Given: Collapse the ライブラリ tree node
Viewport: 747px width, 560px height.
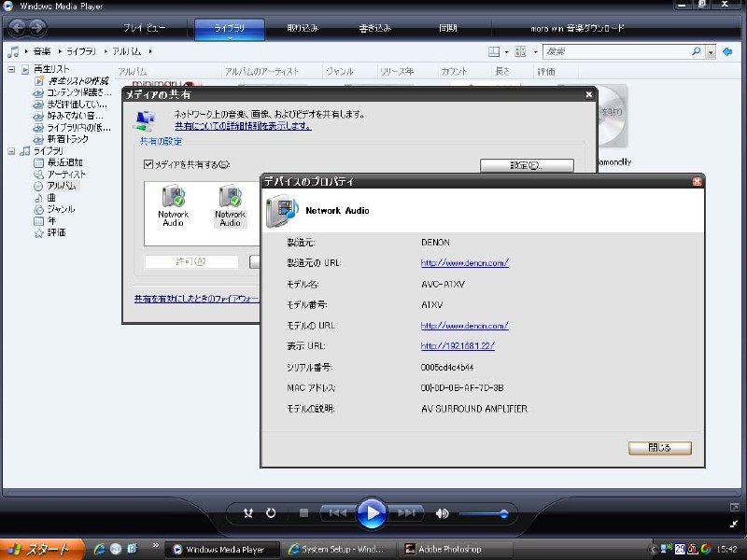Looking at the screenshot, I should pyautogui.click(x=11, y=150).
